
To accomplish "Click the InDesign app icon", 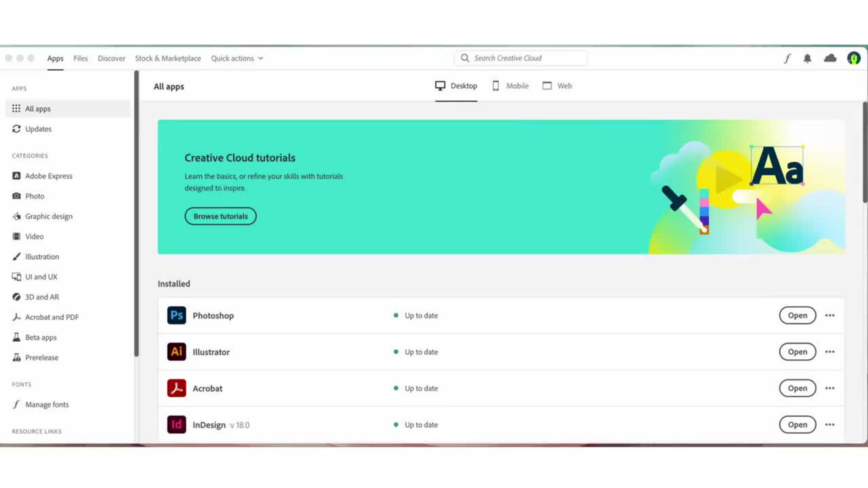I will (x=176, y=425).
